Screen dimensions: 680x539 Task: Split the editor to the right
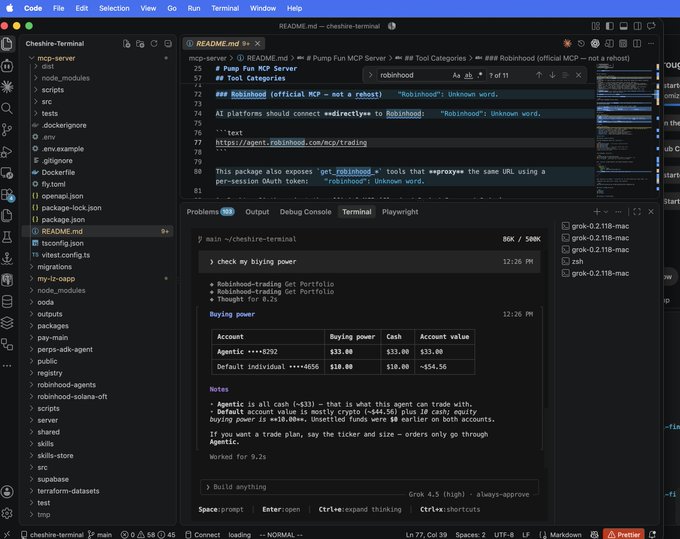[637, 43]
